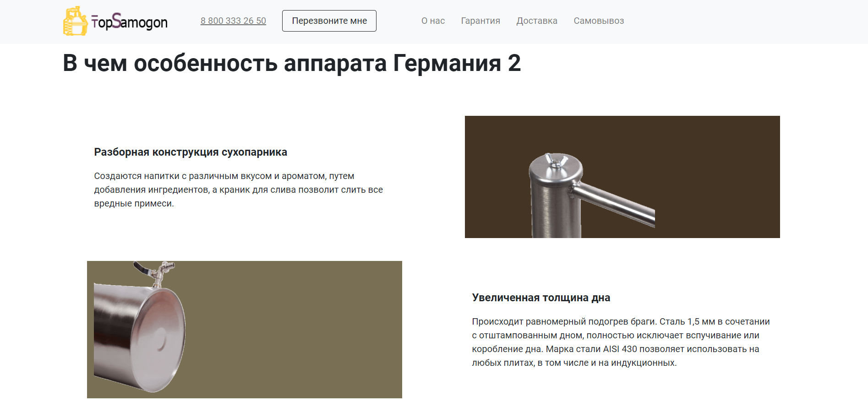Click the TopSamogon logo

coord(115,21)
